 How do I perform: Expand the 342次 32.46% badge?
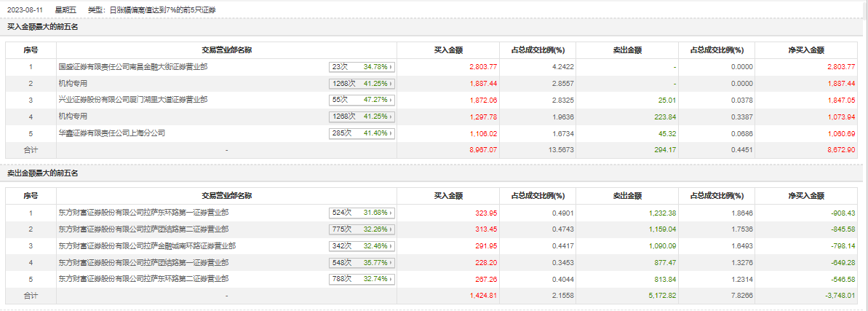(x=362, y=246)
